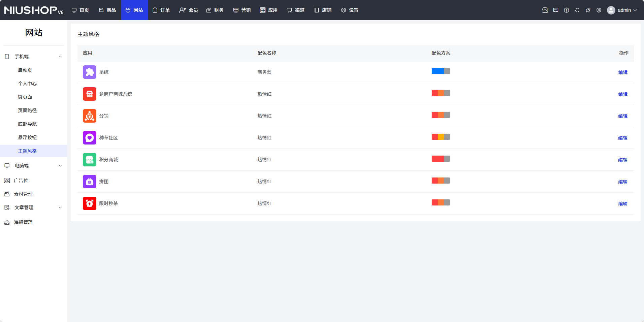This screenshot has height=322, width=644.
Task: Click the 种草社区 purple heart app icon
Action: (x=89, y=138)
